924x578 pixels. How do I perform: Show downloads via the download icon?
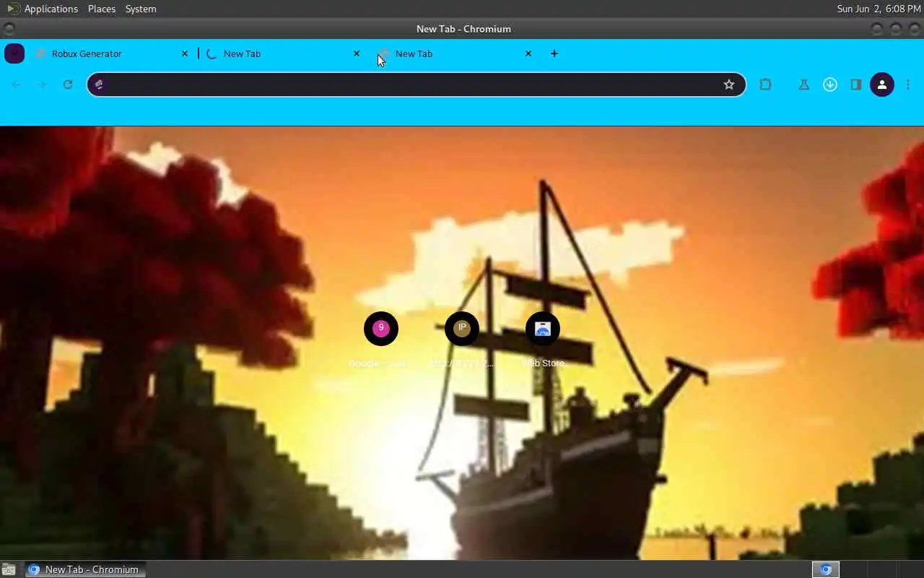pos(830,85)
